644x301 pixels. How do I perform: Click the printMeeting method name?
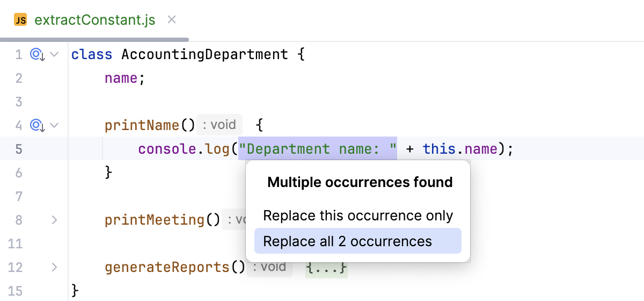coord(155,220)
